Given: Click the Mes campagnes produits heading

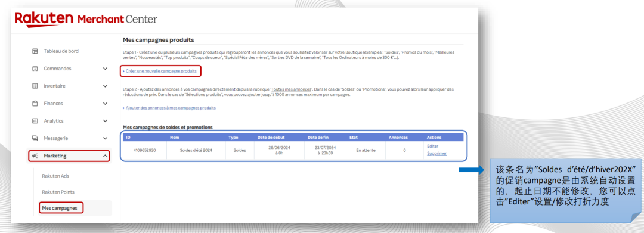Looking at the screenshot, I should tap(158, 40).
